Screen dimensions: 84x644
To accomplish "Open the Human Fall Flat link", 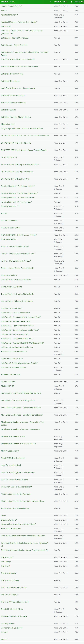I will (8, 382).
